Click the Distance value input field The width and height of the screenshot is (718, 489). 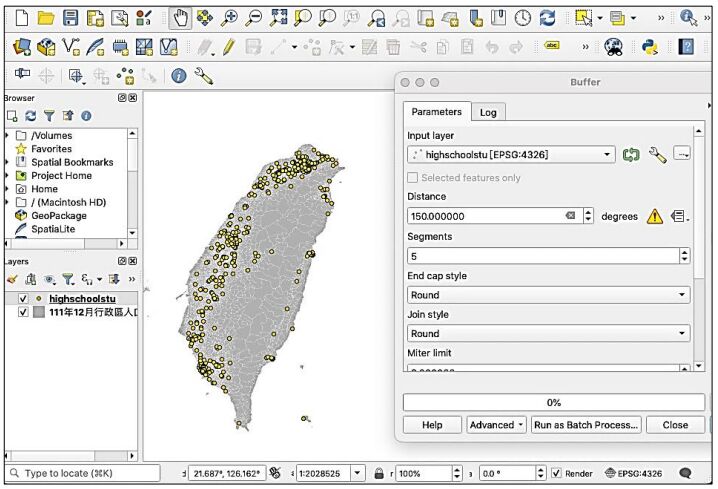(485, 216)
